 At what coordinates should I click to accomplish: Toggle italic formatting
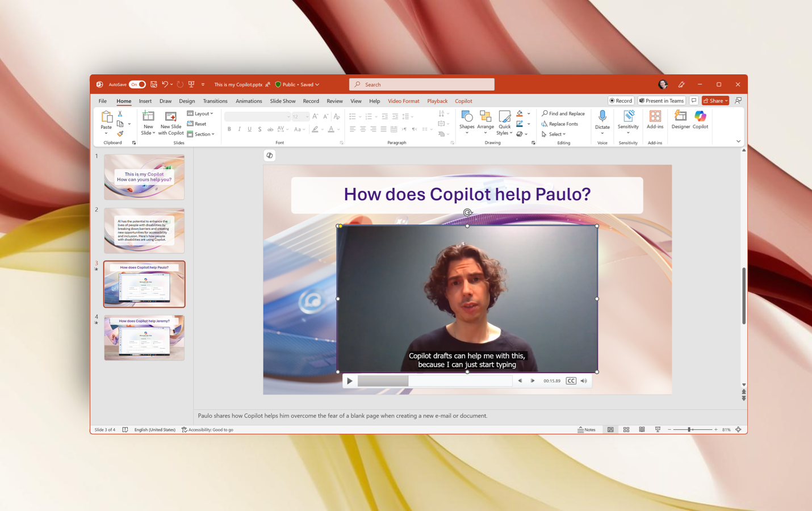240,129
